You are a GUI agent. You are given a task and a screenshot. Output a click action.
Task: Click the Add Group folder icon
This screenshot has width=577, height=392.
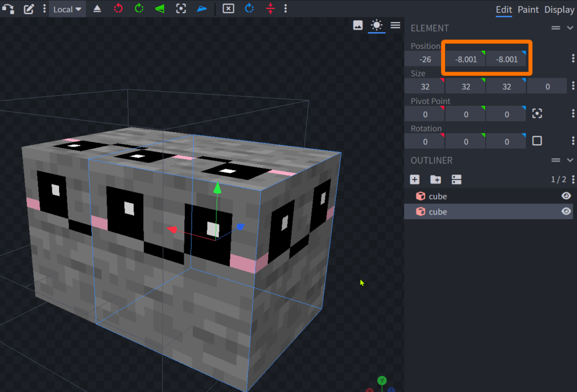436,179
